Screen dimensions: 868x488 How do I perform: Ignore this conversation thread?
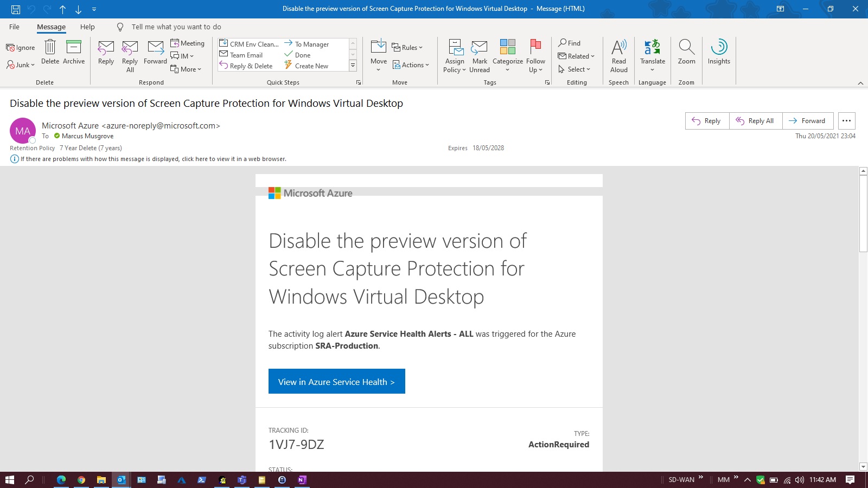pyautogui.click(x=20, y=47)
